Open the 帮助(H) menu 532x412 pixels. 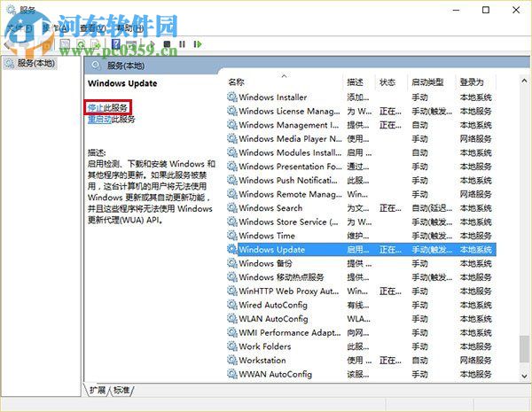(130, 28)
